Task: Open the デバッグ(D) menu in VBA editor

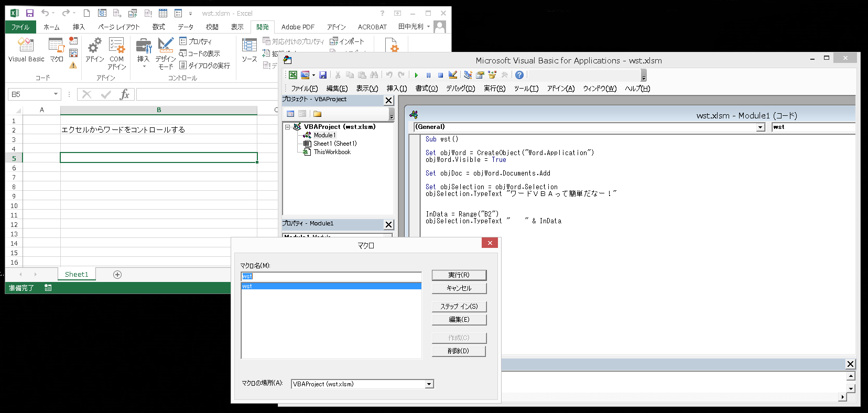Action: (x=461, y=89)
